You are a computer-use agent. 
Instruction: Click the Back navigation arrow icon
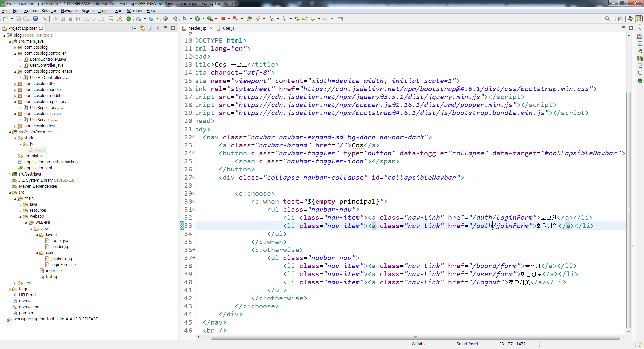(313, 19)
